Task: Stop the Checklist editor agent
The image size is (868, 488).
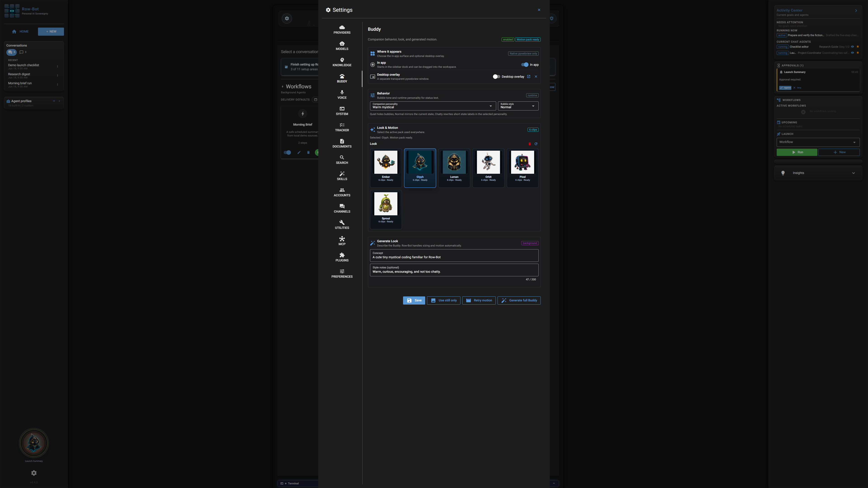Action: 858,47
